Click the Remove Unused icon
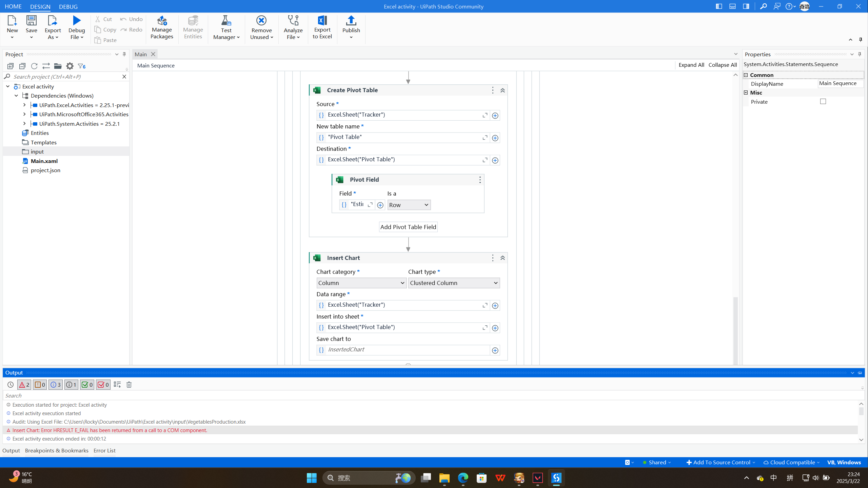This screenshot has height=488, width=868. [x=261, y=21]
